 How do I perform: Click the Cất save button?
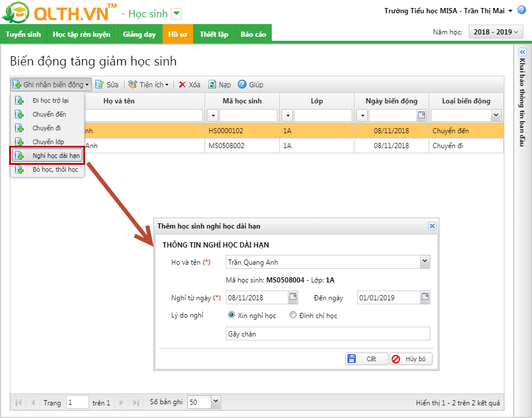367,359
